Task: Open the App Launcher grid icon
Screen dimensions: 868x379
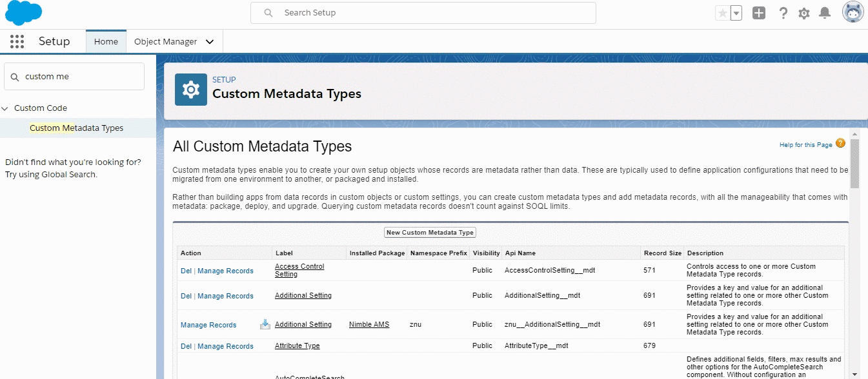Action: tap(17, 42)
